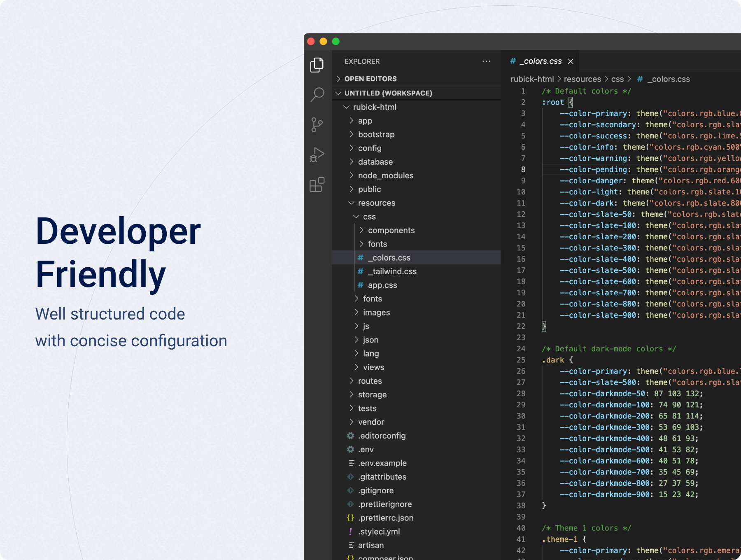Open the Source Control icon
This screenshot has width=741, height=560.
coord(317,124)
